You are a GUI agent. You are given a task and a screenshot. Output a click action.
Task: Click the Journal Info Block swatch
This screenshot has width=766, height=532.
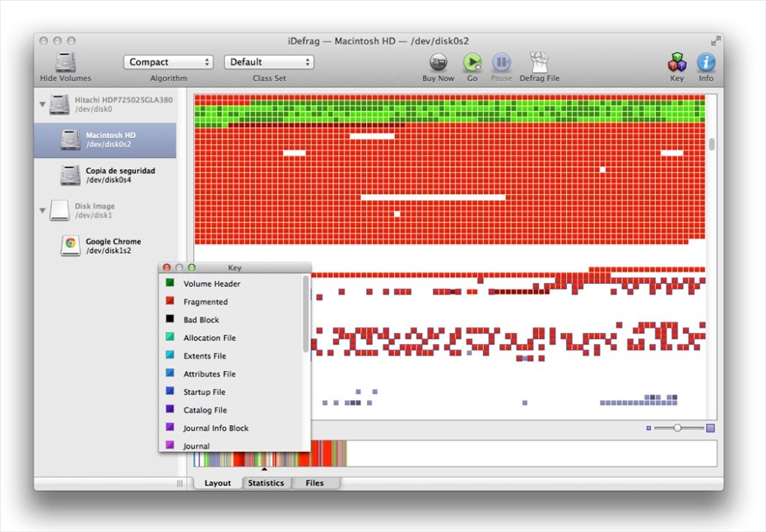pyautogui.click(x=170, y=427)
